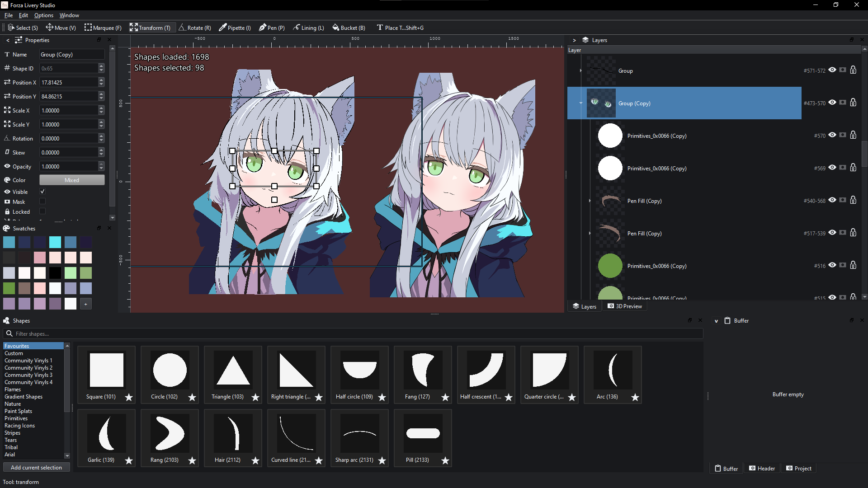This screenshot has width=868, height=488.
Task: Lock the Pen Fill (Copy) #540-568 layer
Action: point(853,200)
